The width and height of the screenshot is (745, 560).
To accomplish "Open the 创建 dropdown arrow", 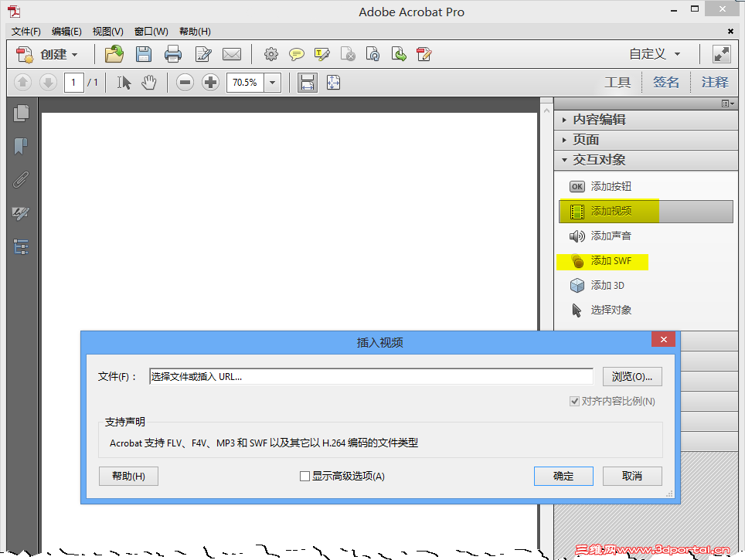I will 75,55.
